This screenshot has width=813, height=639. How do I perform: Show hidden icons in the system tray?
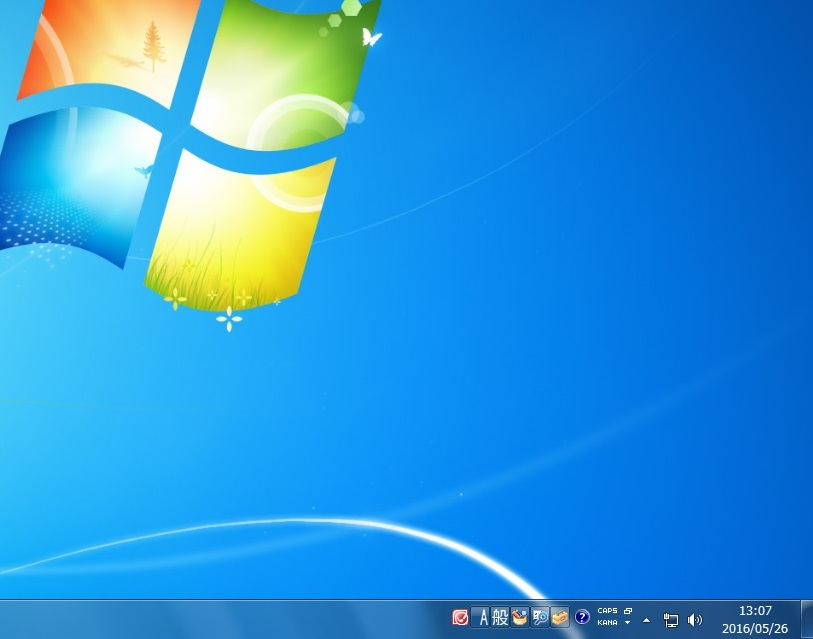(647, 619)
